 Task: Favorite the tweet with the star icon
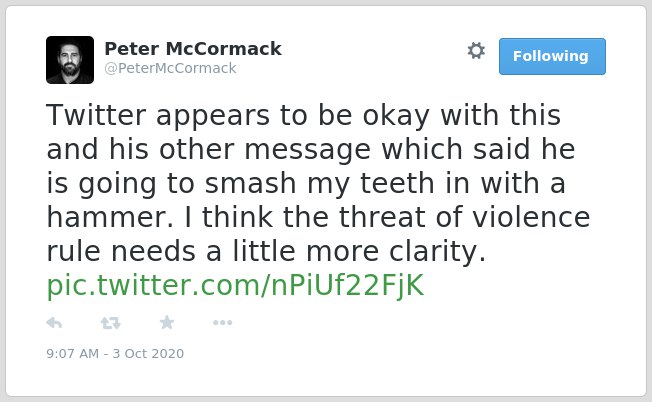(167, 322)
